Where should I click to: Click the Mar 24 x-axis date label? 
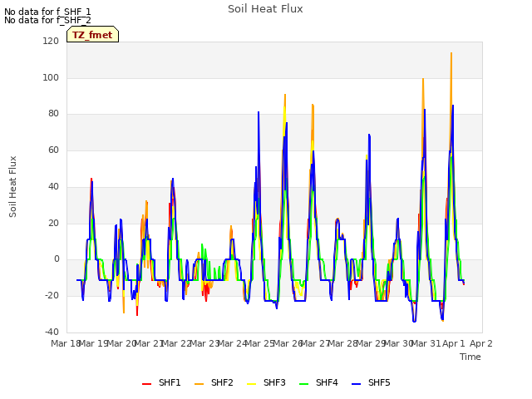[232, 343]
